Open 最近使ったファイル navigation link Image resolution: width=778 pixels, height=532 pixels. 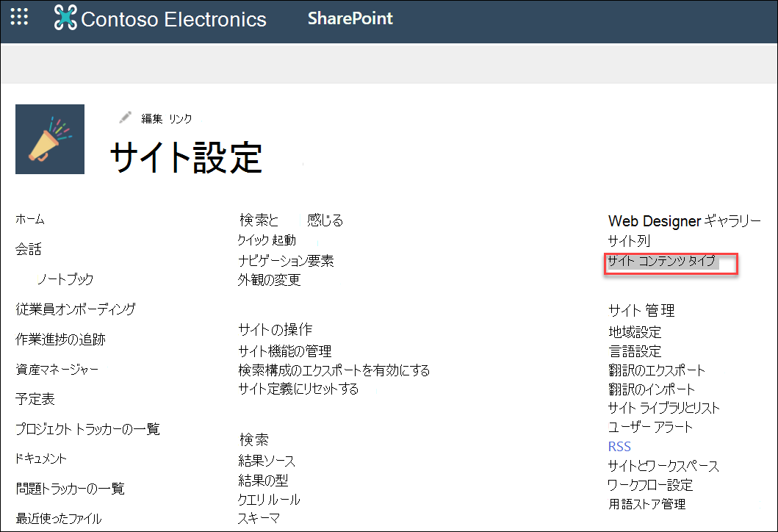[x=59, y=519]
